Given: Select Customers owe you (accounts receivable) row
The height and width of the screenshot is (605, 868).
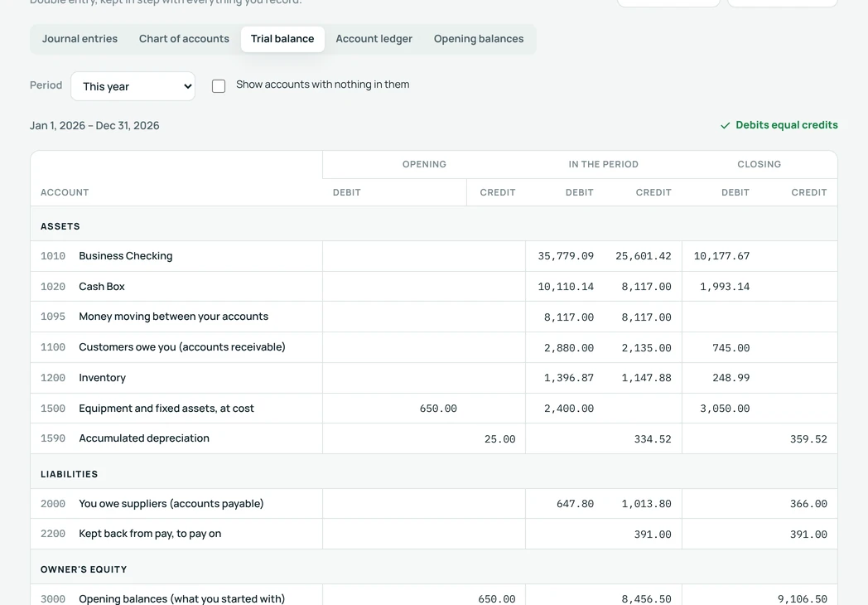Looking at the screenshot, I should click(434, 347).
